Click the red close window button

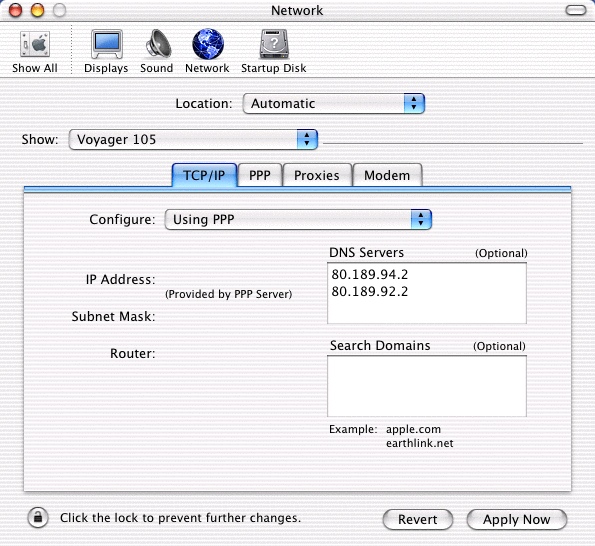click(x=16, y=10)
